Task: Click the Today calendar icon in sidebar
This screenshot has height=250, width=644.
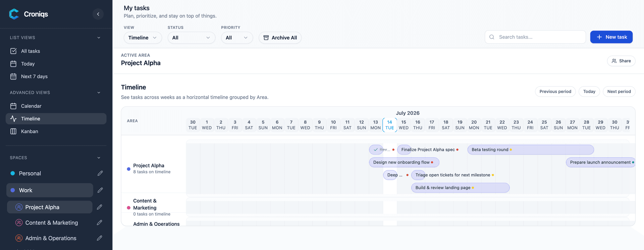Action: (x=13, y=64)
